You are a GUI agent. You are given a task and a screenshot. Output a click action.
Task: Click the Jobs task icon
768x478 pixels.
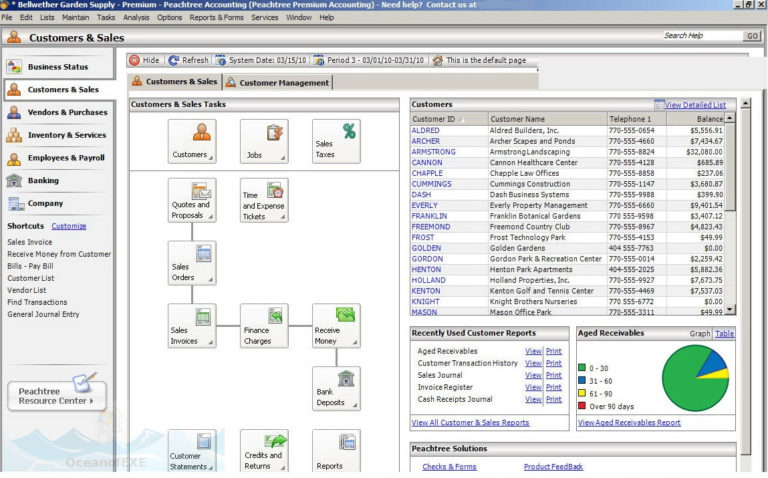263,142
